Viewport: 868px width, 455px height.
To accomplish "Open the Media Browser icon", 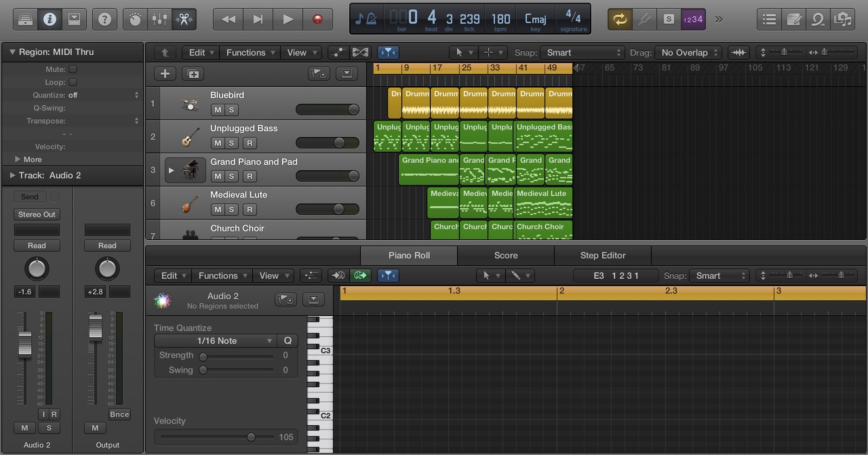I will pos(843,20).
